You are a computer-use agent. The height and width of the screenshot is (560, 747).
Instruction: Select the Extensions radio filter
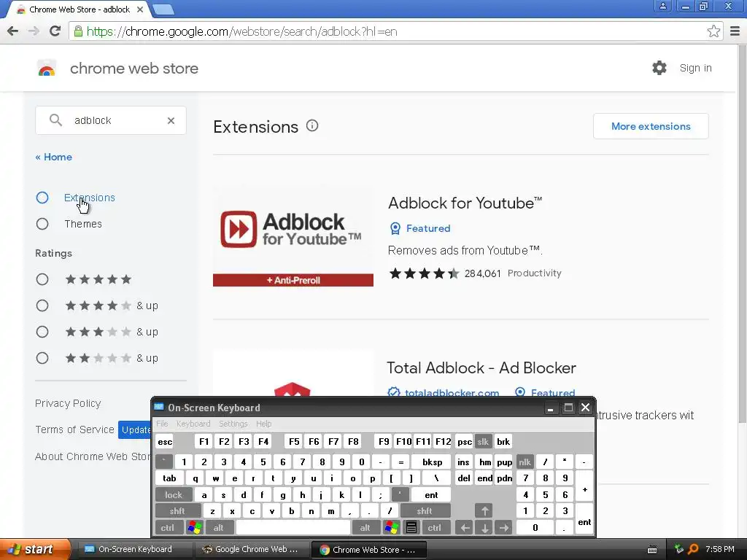(42, 198)
